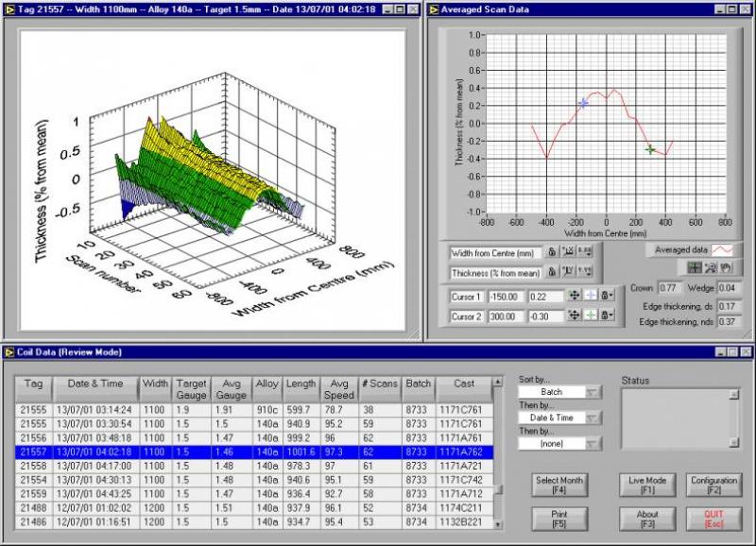Image resolution: width=756 pixels, height=546 pixels.
Task: Click the Status box scroll-down arrow
Action: 734,442
